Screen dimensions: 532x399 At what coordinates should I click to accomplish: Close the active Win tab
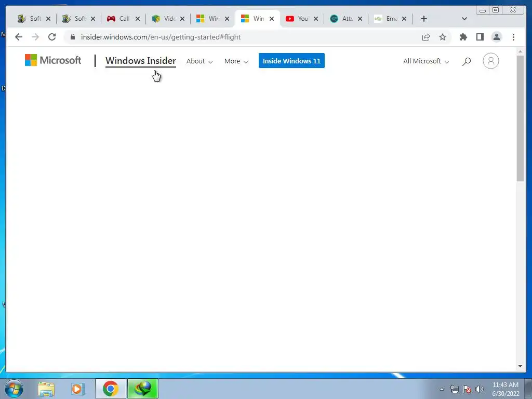tap(271, 19)
